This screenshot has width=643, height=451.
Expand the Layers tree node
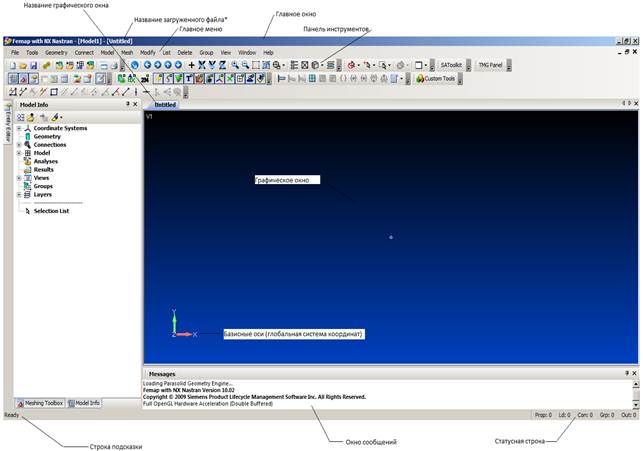click(x=19, y=194)
